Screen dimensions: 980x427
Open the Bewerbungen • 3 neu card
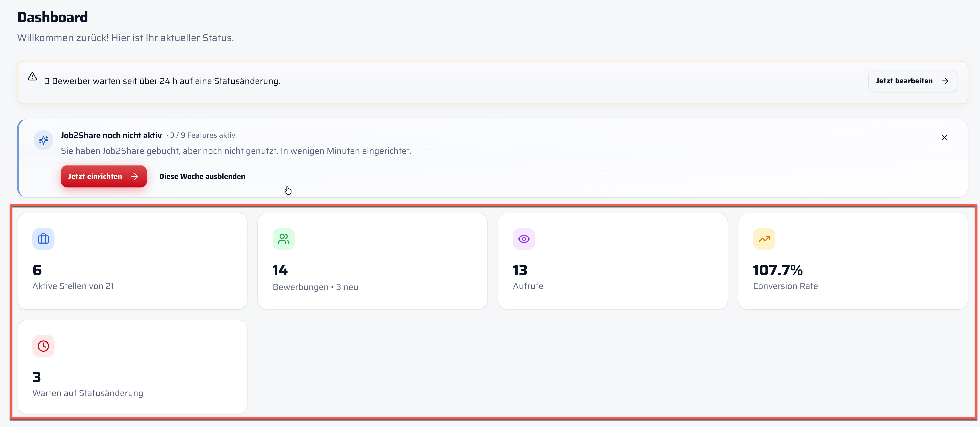pyautogui.click(x=372, y=261)
